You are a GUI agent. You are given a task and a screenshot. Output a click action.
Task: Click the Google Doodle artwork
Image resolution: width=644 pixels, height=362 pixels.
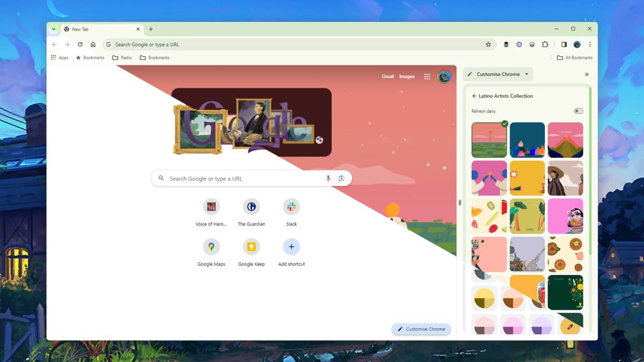[251, 122]
